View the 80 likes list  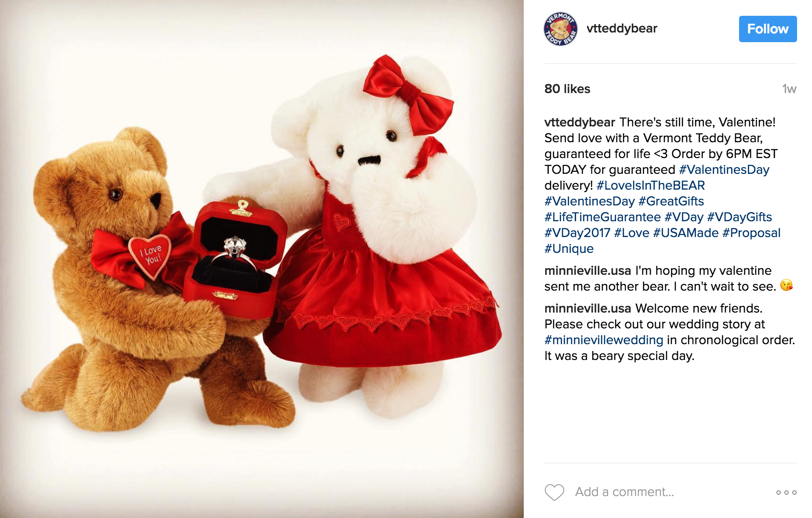(x=567, y=89)
